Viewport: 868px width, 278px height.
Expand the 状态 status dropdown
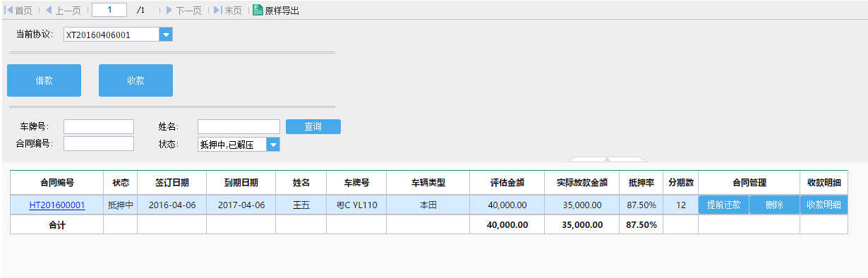pyautogui.click(x=273, y=145)
